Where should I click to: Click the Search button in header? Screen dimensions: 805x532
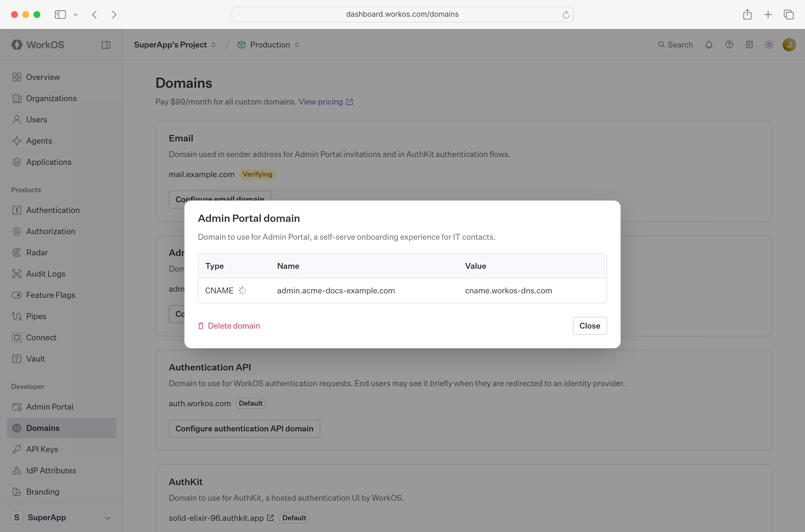point(675,45)
